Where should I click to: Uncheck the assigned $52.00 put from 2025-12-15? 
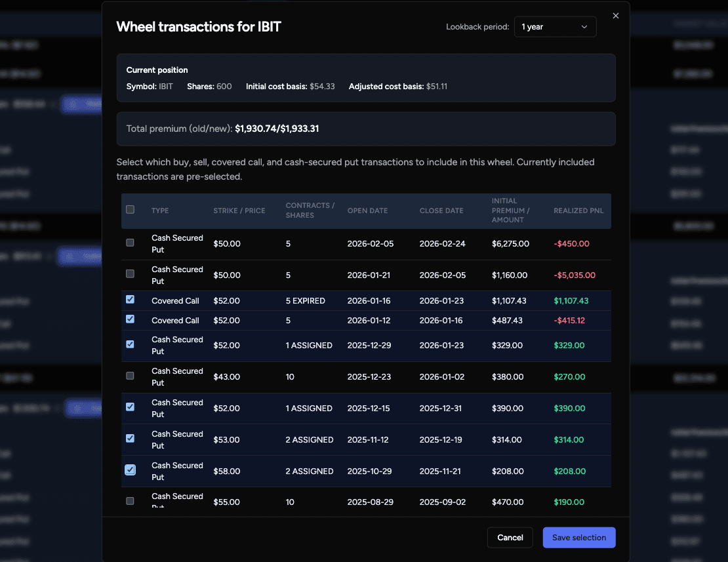point(130,407)
